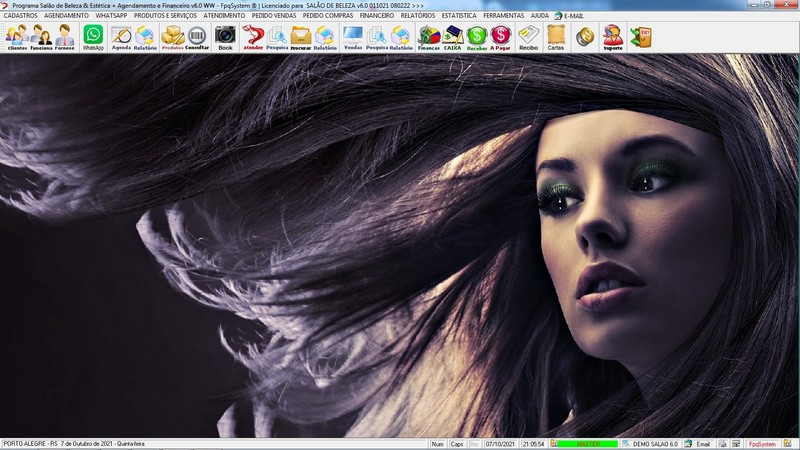The width and height of the screenshot is (800, 450).
Task: Click the Email status bar button
Action: [702, 444]
